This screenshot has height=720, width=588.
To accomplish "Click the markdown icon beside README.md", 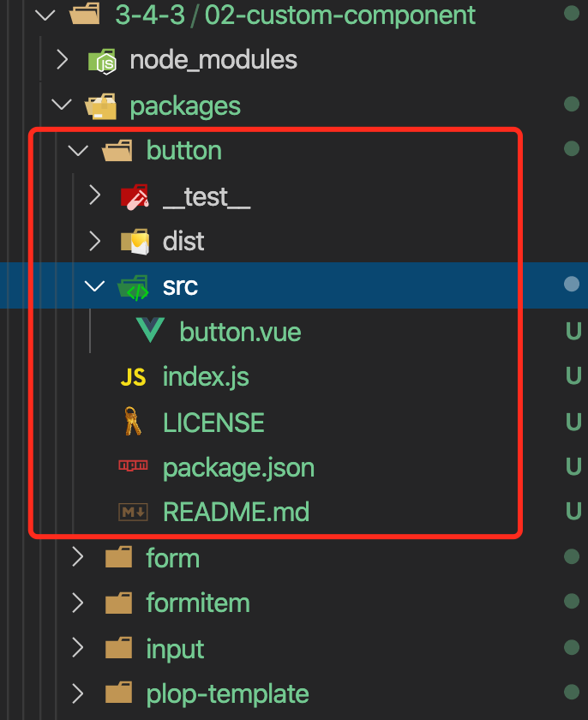I will pyautogui.click(x=133, y=512).
